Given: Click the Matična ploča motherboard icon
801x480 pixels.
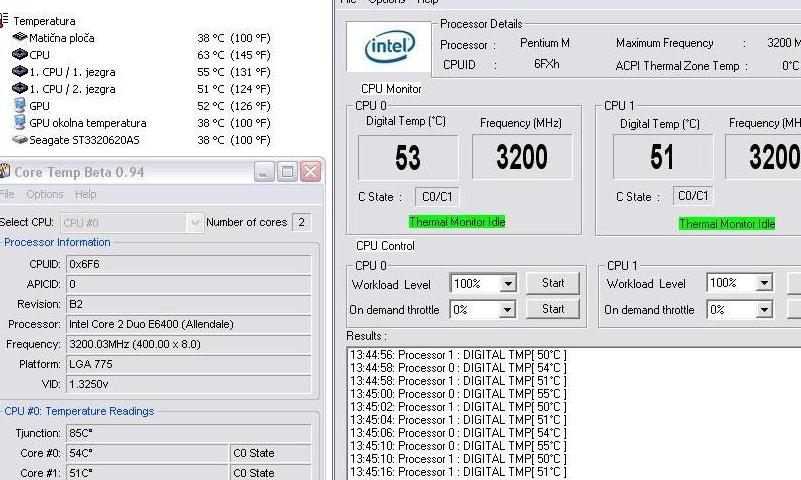Looking at the screenshot, I should (x=19, y=38).
